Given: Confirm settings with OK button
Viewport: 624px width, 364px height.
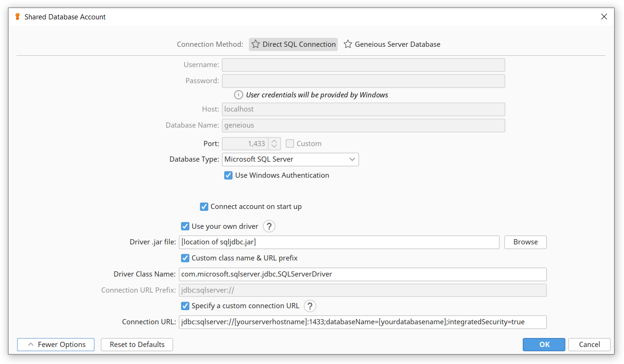Looking at the screenshot, I should (x=544, y=345).
